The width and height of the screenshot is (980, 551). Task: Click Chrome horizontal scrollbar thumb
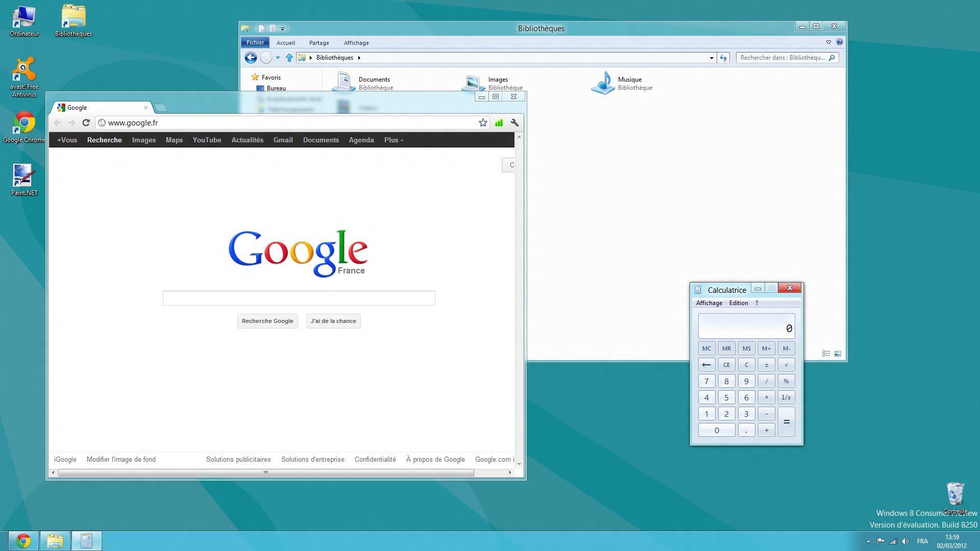click(266, 472)
